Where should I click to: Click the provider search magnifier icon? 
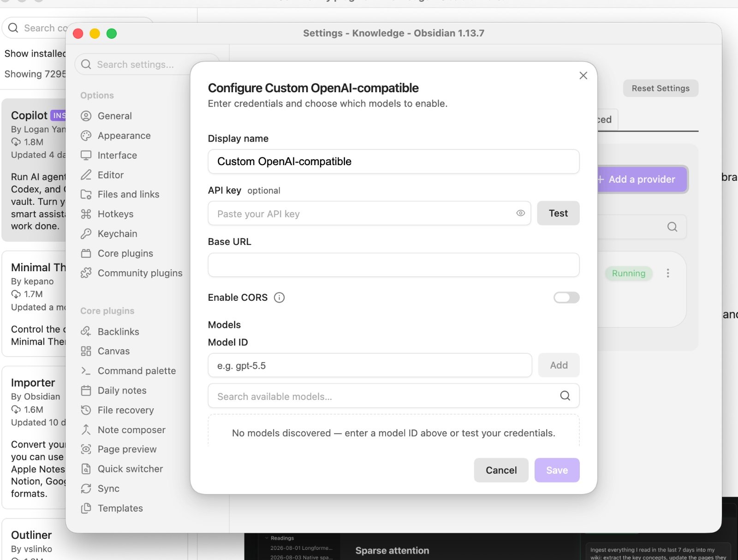[x=672, y=226]
